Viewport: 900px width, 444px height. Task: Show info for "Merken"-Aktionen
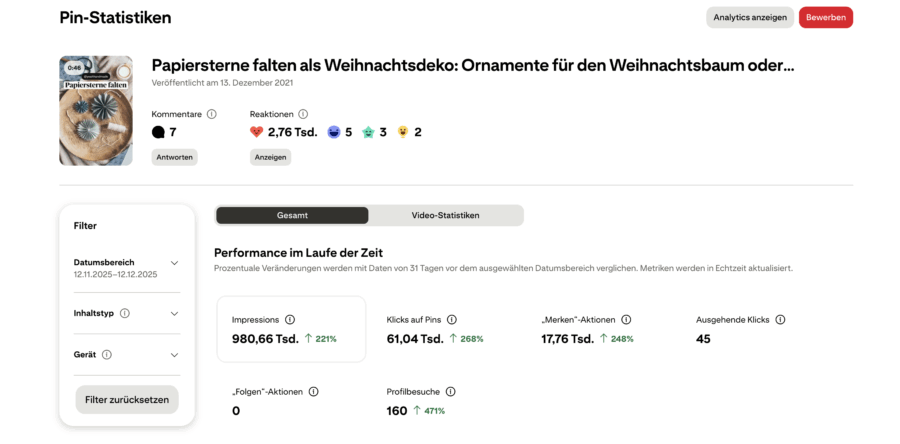click(626, 320)
